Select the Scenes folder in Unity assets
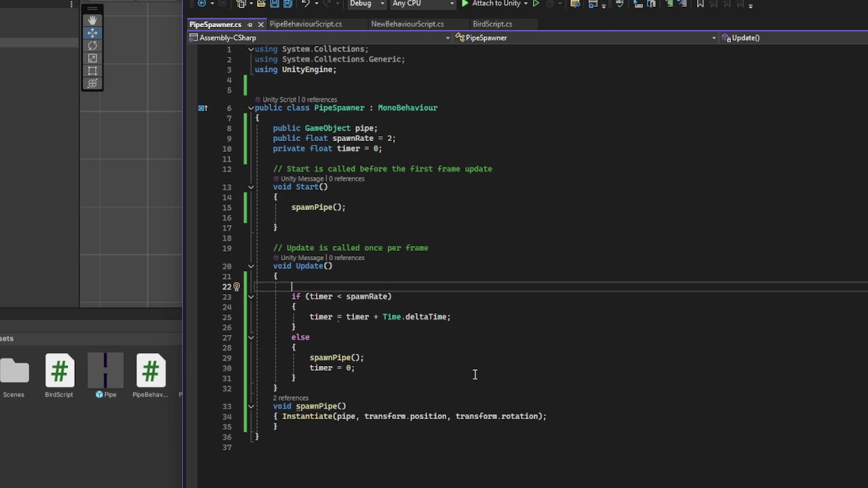Viewport: 868px width, 488px height. [14, 377]
